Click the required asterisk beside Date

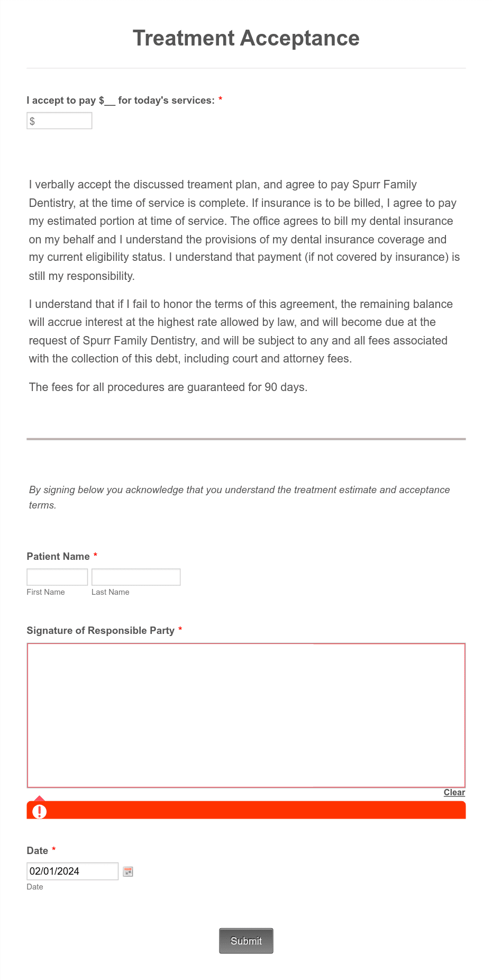(54, 850)
